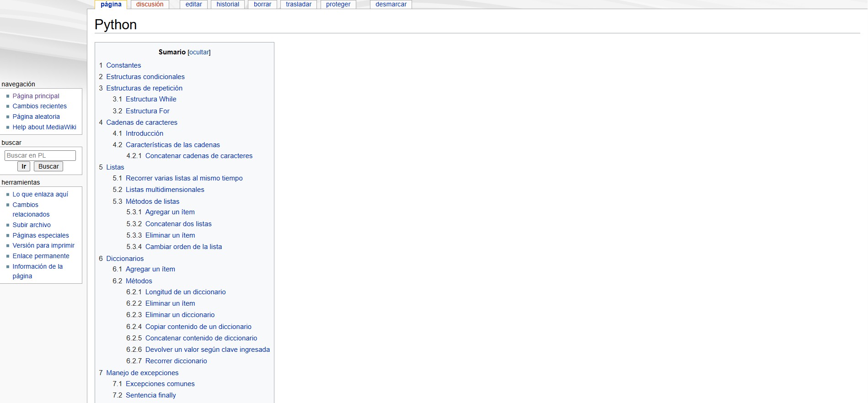This screenshot has height=403, width=868.
Task: Open the 'proteger' tab
Action: (338, 5)
